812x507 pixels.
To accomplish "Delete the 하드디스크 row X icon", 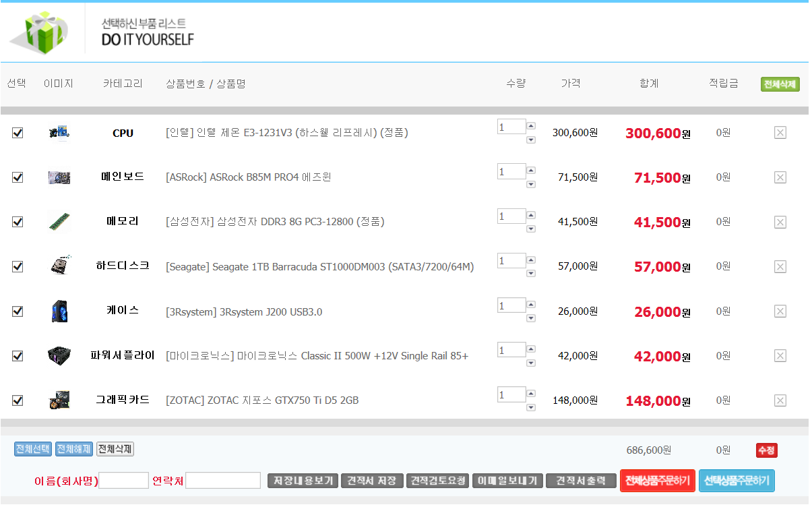I will click(780, 266).
